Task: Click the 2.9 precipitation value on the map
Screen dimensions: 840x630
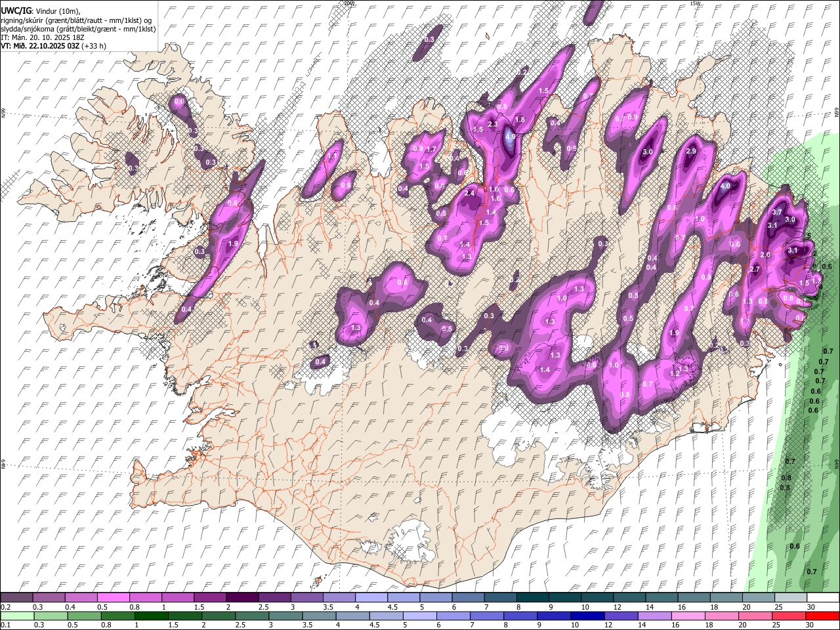Action: pyautogui.click(x=690, y=151)
